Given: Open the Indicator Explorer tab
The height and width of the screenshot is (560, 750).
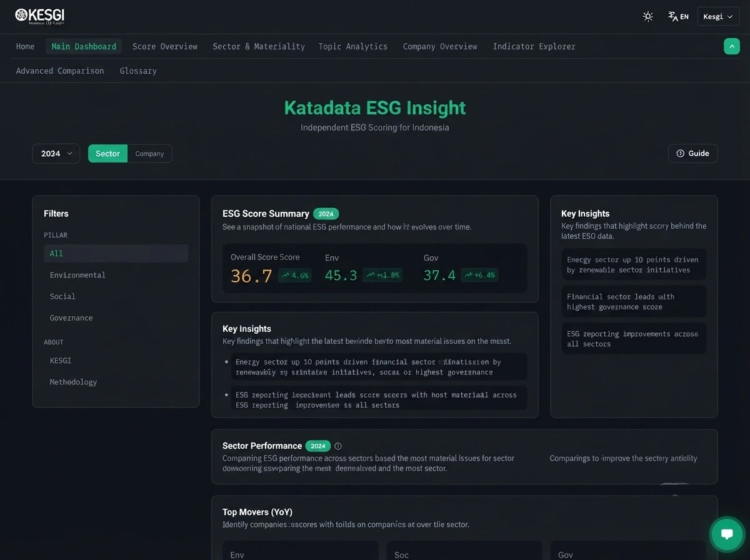Looking at the screenshot, I should (x=534, y=46).
